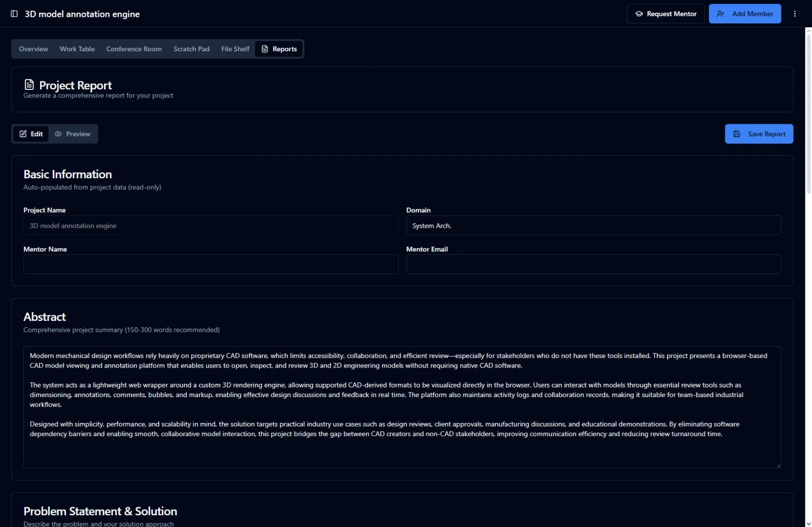Focus the Domain input field
812x527 pixels.
[x=593, y=225]
